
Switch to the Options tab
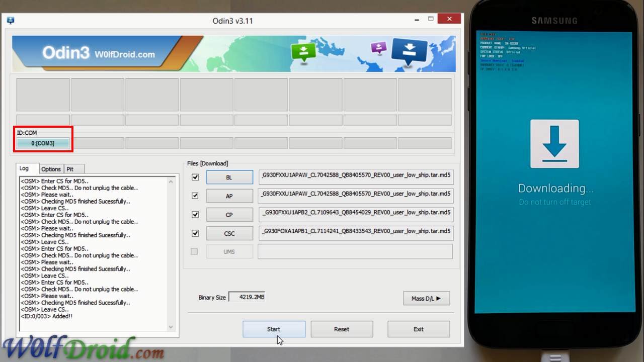(51, 169)
